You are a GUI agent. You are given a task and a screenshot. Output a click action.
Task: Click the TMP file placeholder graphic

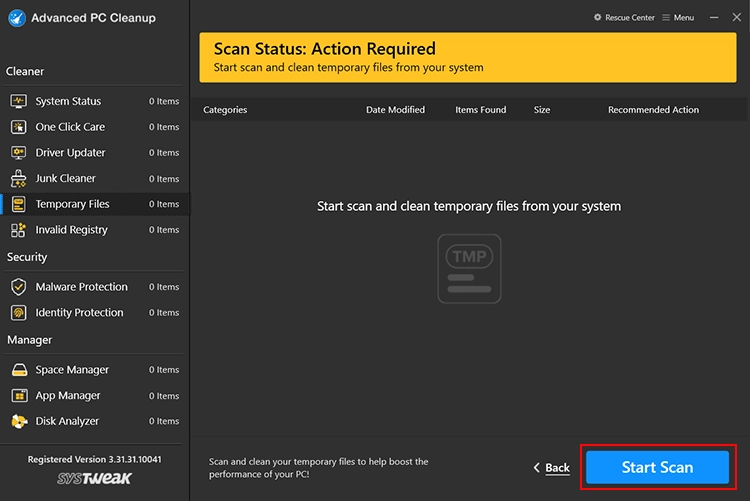(469, 269)
